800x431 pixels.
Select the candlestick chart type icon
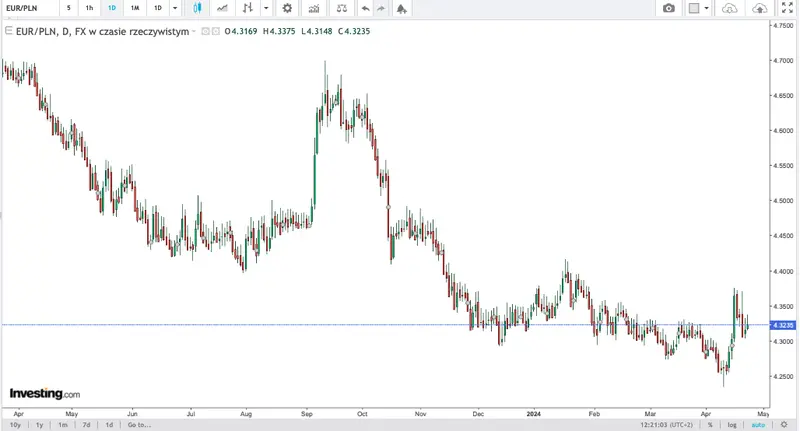(197, 8)
